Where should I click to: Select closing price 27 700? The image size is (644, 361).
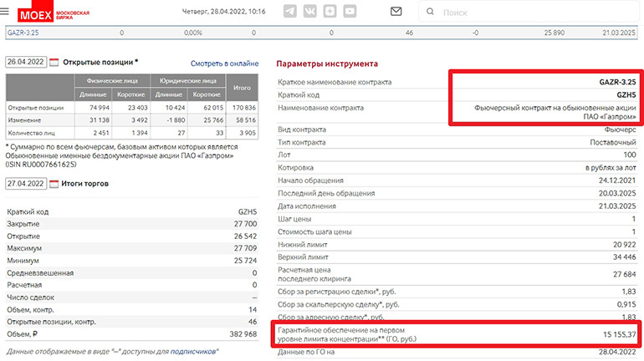pyautogui.click(x=245, y=224)
